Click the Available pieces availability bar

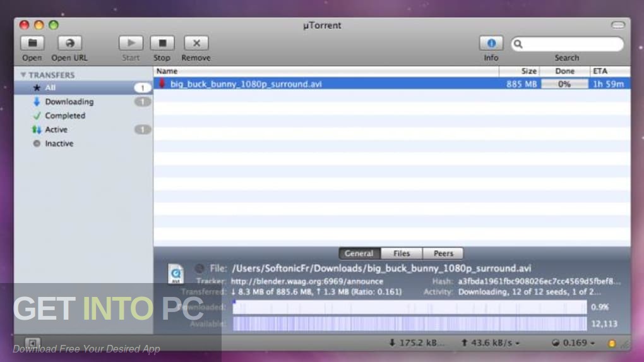[x=410, y=324]
